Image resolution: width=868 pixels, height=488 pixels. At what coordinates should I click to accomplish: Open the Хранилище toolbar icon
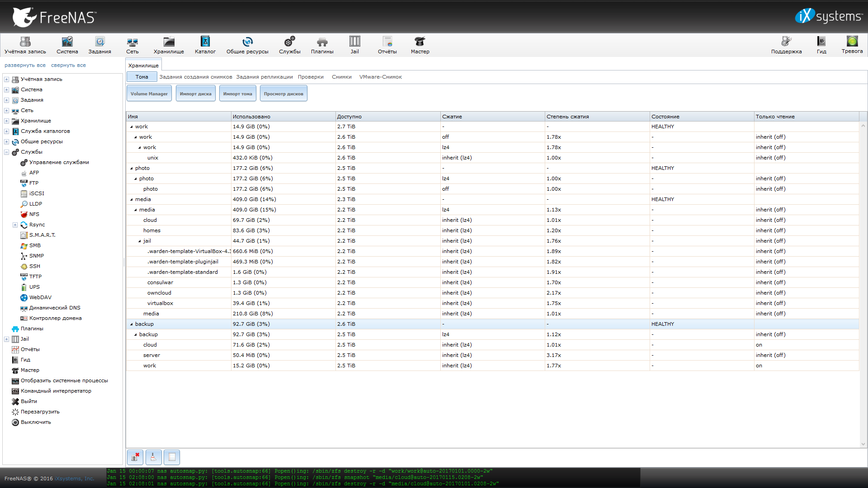pyautogui.click(x=169, y=45)
